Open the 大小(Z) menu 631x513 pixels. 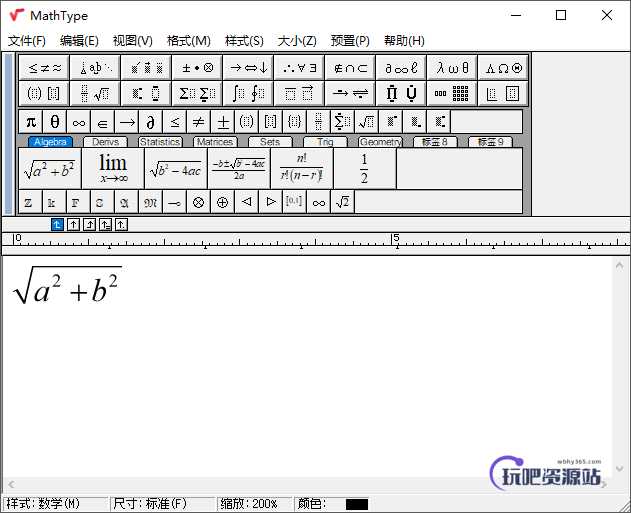297,41
